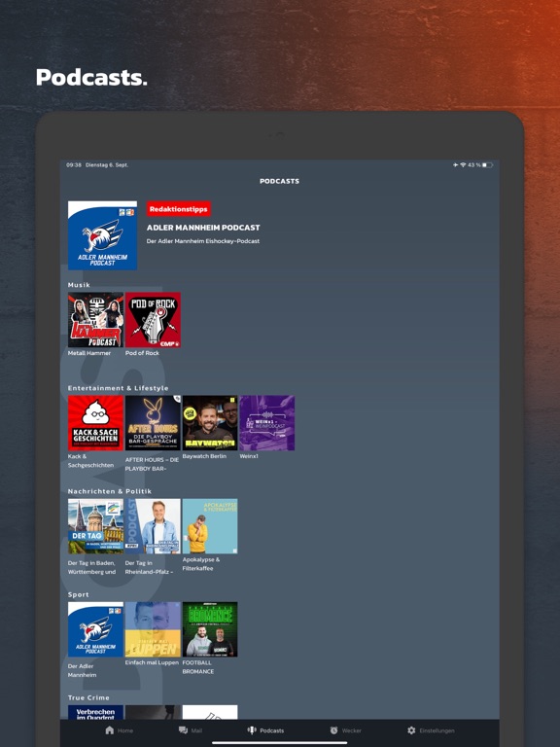560x747 pixels.
Task: Open the Apokalypse & Filterkaffee cover
Action: [210, 526]
